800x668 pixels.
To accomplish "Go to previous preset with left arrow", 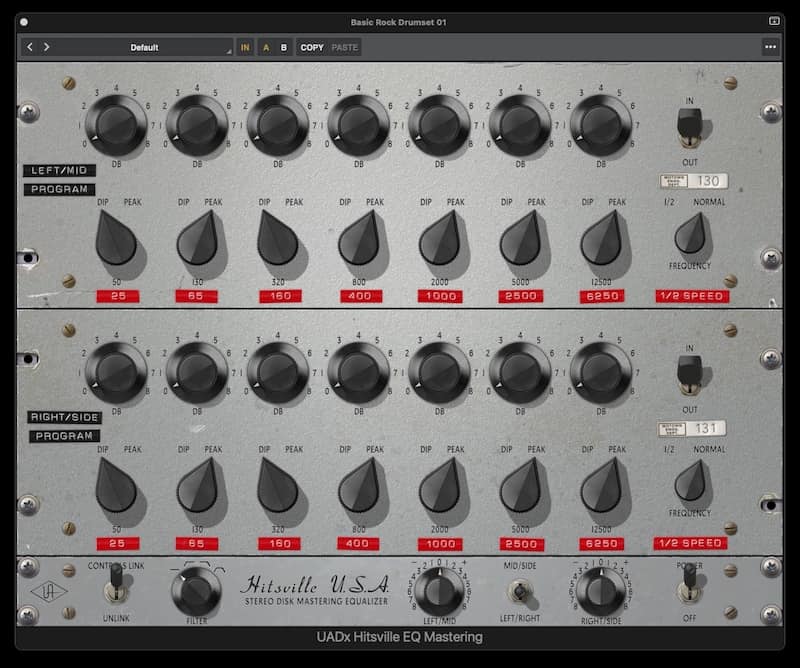I will coord(30,47).
